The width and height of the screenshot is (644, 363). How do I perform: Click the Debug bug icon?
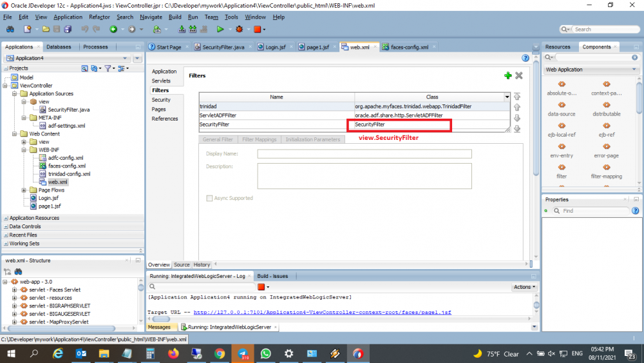pos(240,29)
